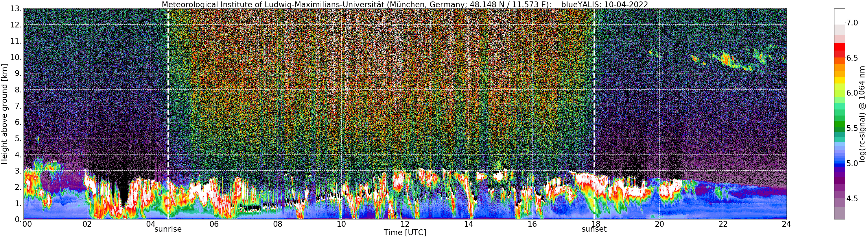Click the colorbar tick label '6.0'
The width and height of the screenshot is (868, 238).
coord(852,93)
